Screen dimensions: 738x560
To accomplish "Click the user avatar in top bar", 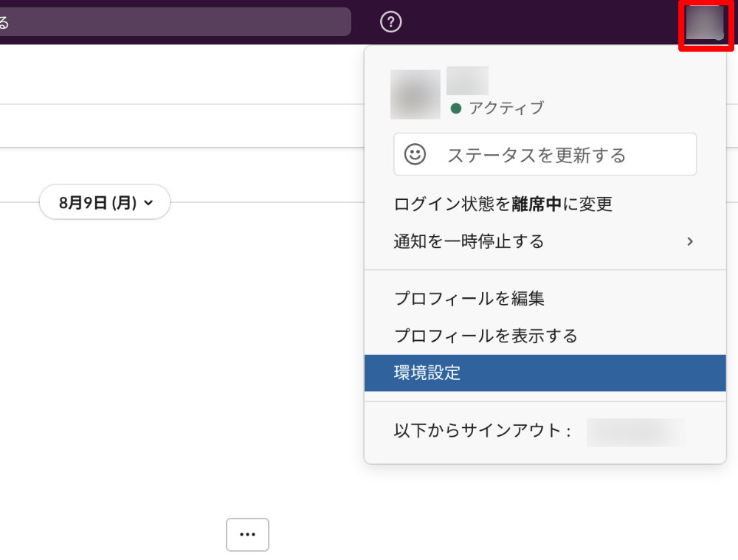I will click(706, 24).
